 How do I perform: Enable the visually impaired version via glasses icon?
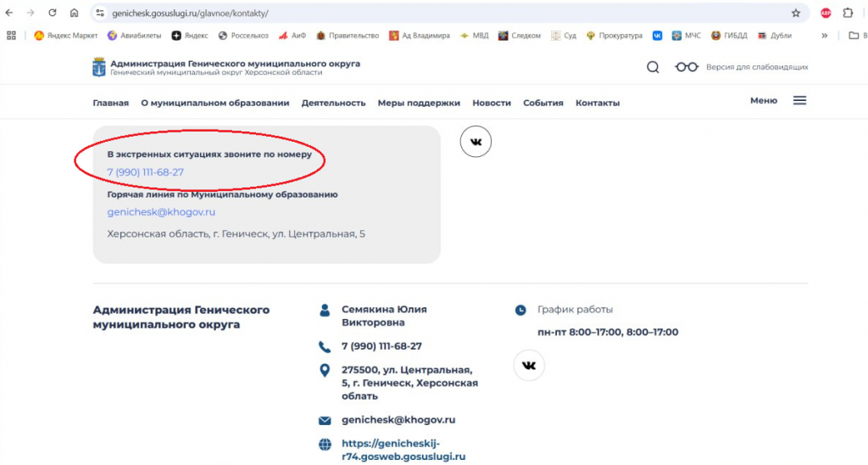tap(687, 67)
